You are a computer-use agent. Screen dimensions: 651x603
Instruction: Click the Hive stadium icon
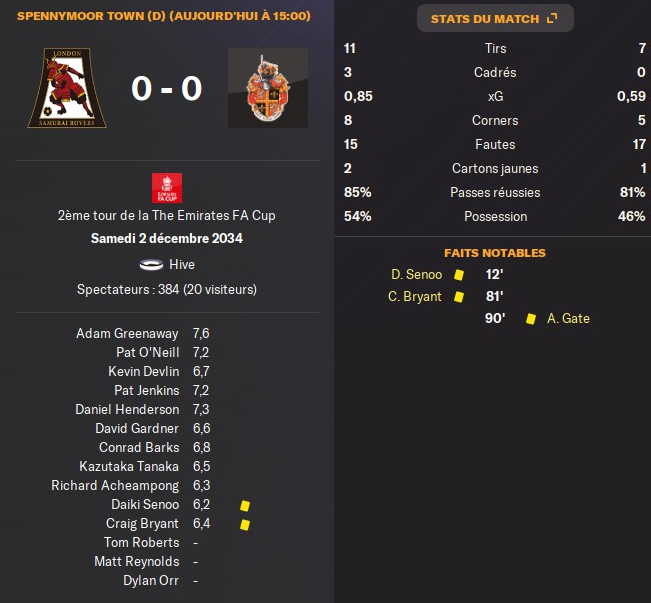click(x=152, y=265)
